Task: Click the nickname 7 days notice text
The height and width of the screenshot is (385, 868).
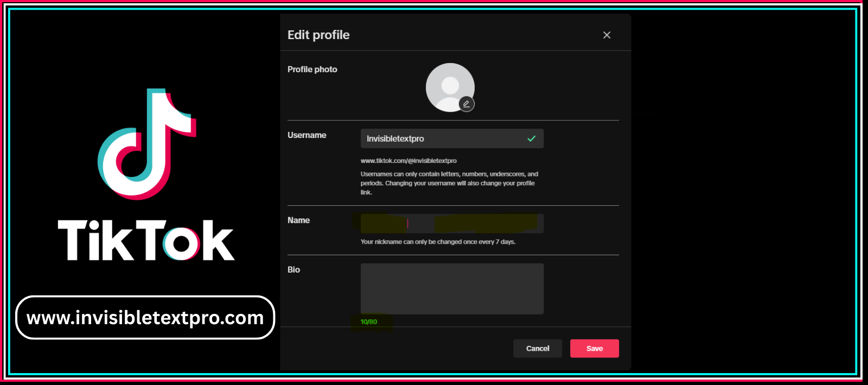Action: (438, 242)
